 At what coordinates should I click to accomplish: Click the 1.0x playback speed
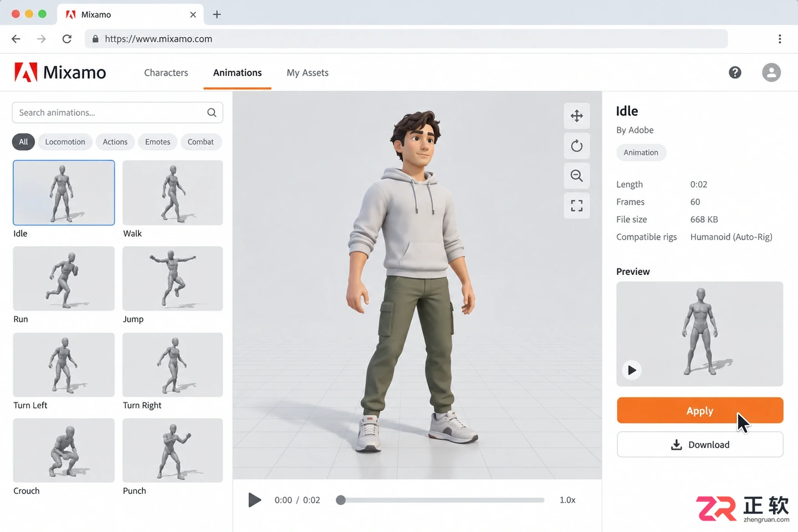point(567,500)
